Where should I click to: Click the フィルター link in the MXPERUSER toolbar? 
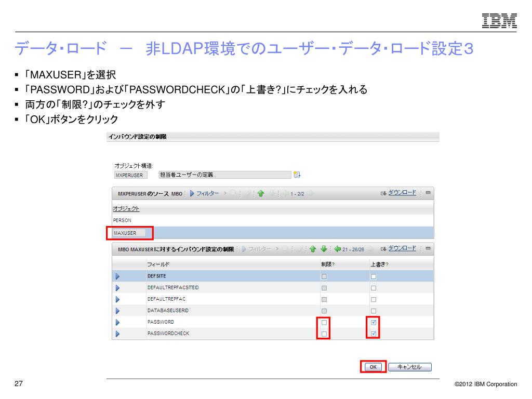tap(208, 193)
